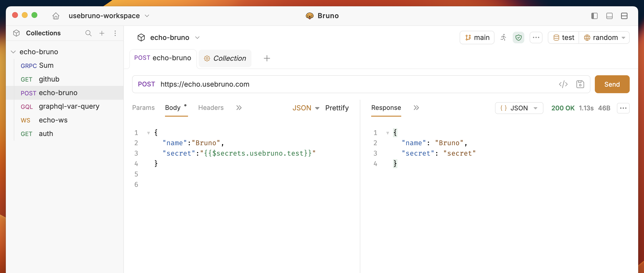Open the GET auth request

(65, 134)
